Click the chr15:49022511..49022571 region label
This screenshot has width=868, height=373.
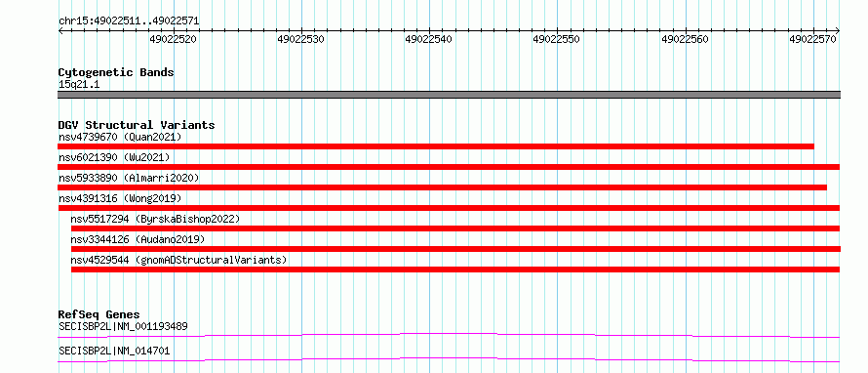click(x=129, y=21)
